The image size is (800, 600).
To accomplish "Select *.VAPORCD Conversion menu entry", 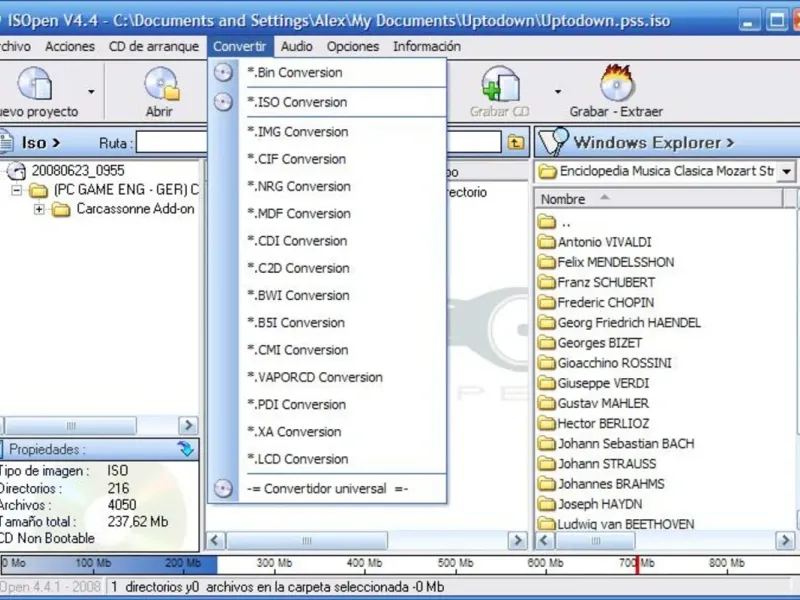I will (343, 377).
